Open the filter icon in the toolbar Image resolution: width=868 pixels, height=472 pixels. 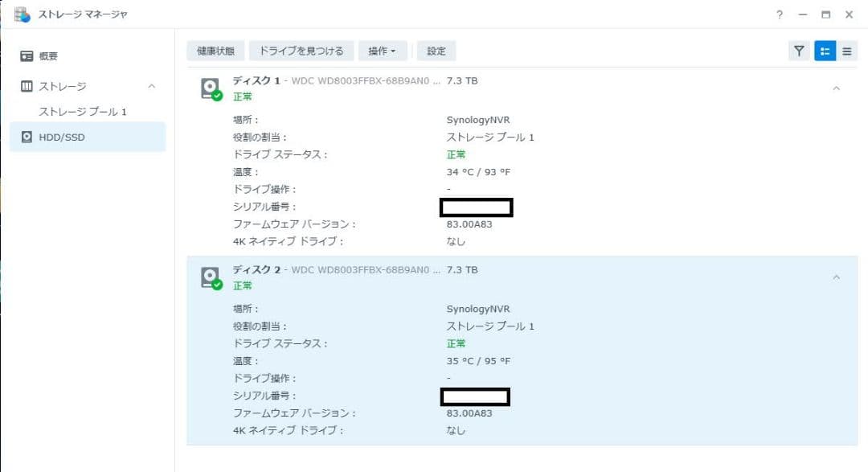pos(798,50)
